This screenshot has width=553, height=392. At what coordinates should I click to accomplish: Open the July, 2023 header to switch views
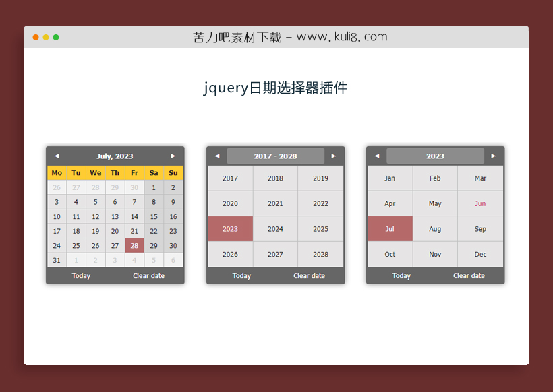[115, 156]
